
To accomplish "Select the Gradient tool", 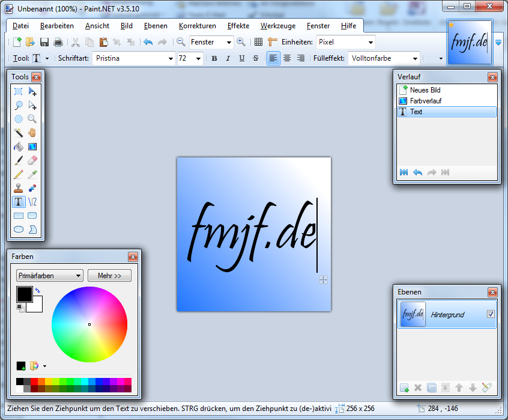I will tap(32, 147).
